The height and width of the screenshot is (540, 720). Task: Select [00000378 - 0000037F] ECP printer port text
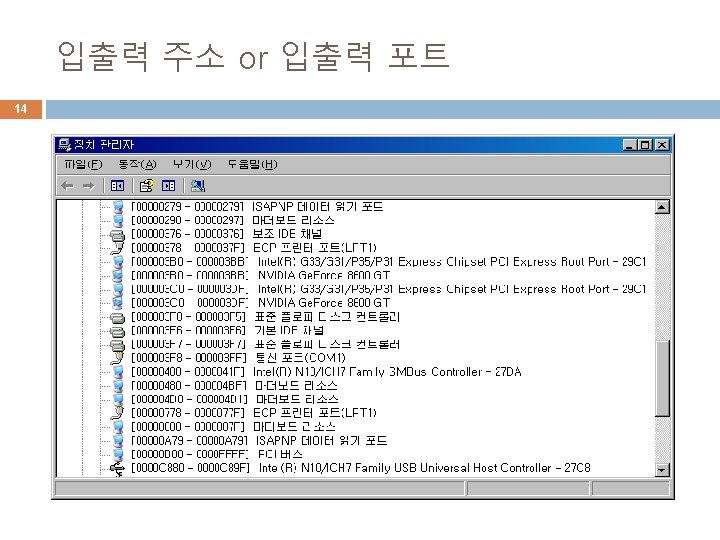pos(254,248)
